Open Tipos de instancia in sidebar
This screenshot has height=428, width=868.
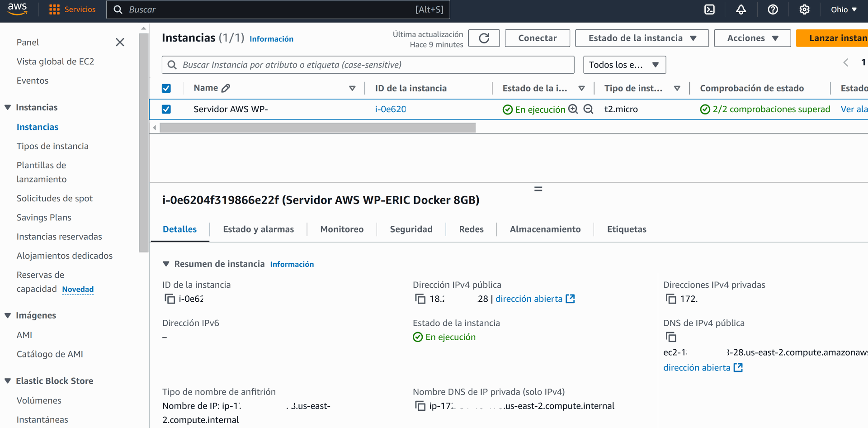point(52,146)
